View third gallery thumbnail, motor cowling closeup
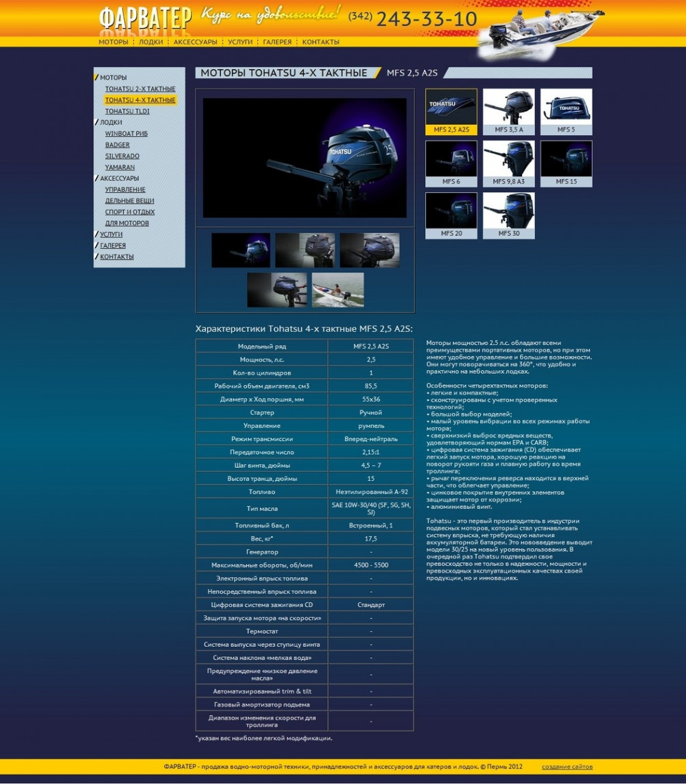Image resolution: width=686 pixels, height=784 pixels. click(x=370, y=250)
